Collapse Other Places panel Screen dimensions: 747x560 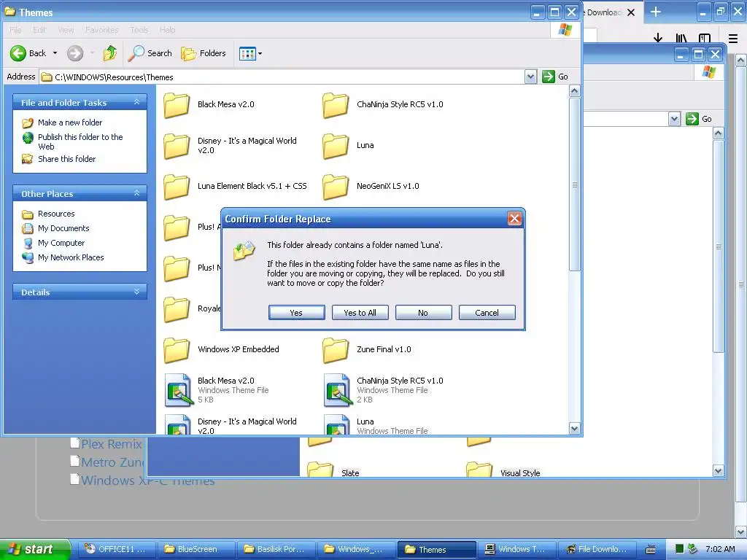136,193
